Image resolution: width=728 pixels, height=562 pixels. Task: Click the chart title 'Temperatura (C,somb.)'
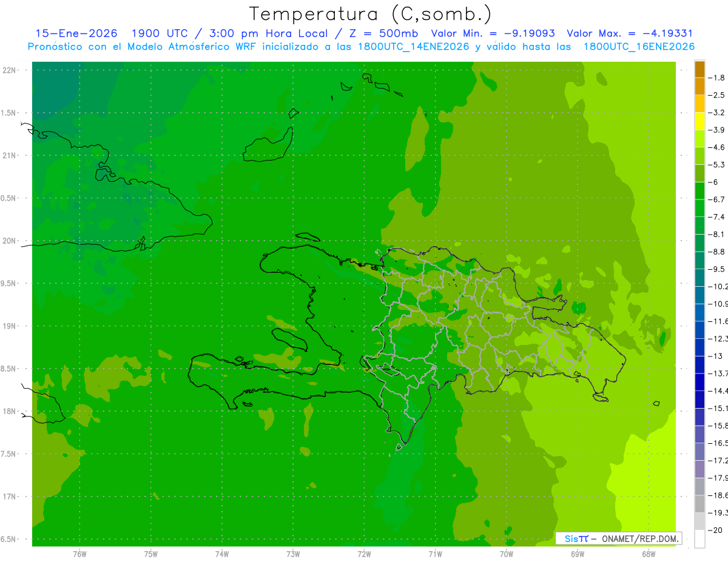tap(370, 15)
